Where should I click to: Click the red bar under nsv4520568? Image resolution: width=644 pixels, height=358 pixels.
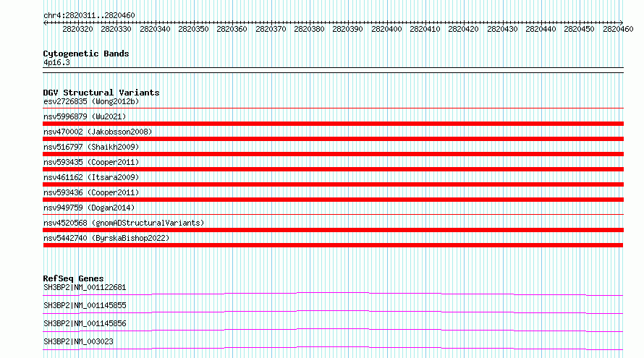[333, 230]
